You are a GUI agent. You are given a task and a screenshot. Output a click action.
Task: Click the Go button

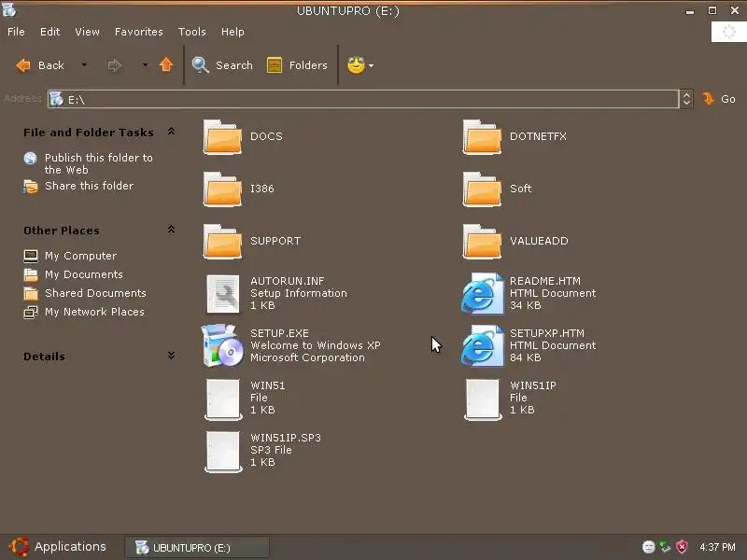(719, 99)
